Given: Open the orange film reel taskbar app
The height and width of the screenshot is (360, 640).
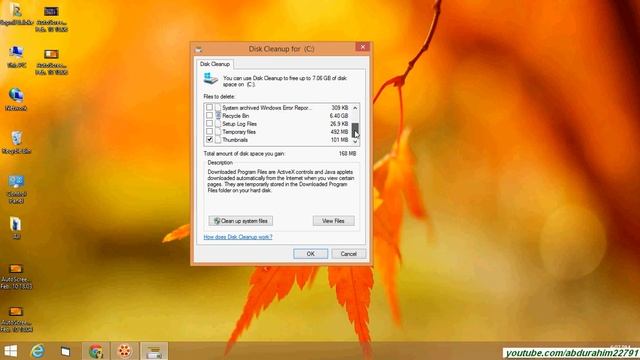Looking at the screenshot, I should tap(124, 351).
